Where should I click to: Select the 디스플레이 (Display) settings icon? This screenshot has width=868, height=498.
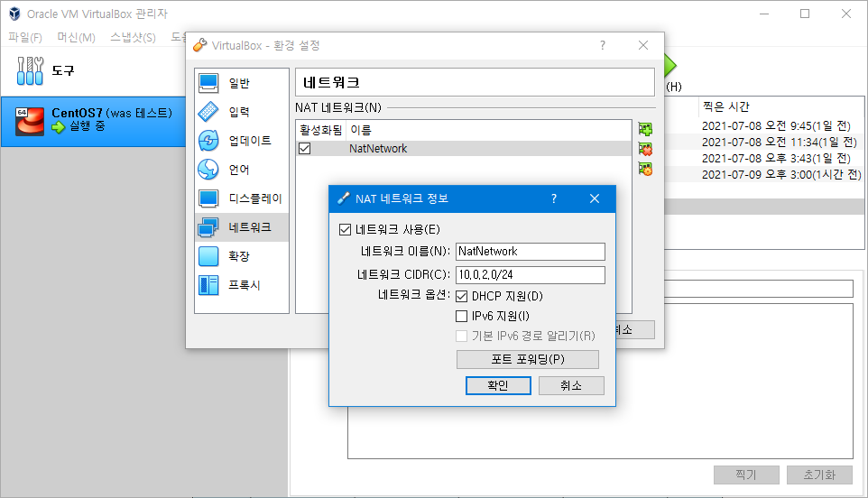(208, 198)
